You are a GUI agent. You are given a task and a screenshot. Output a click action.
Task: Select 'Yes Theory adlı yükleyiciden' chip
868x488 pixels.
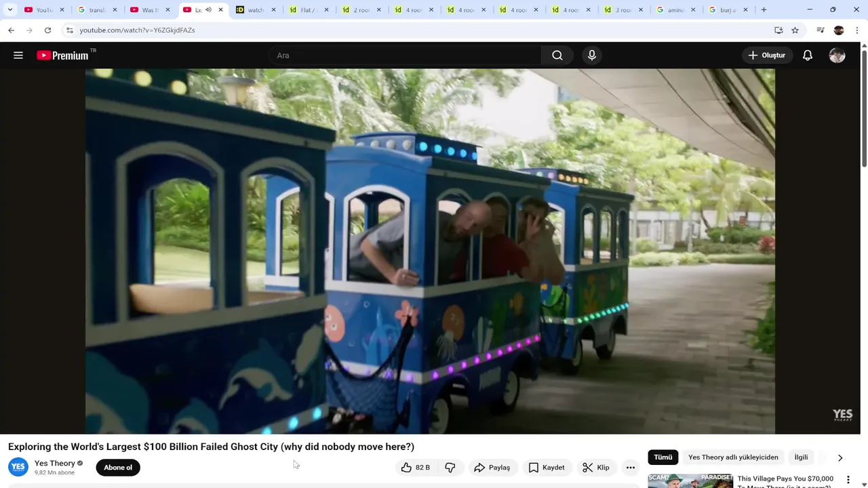(x=733, y=457)
